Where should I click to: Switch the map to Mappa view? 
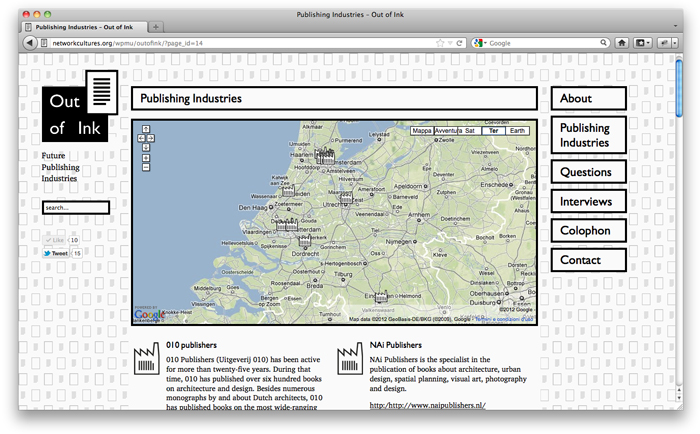point(423,131)
